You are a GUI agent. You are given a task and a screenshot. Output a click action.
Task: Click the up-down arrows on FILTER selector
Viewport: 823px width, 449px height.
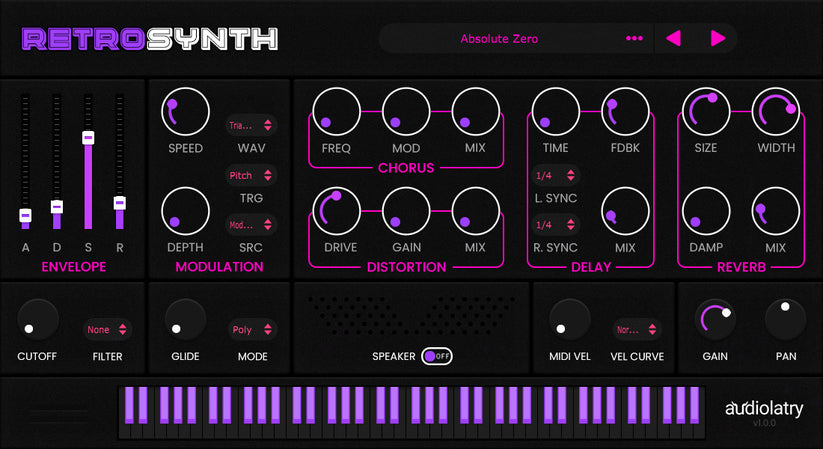click(x=122, y=329)
